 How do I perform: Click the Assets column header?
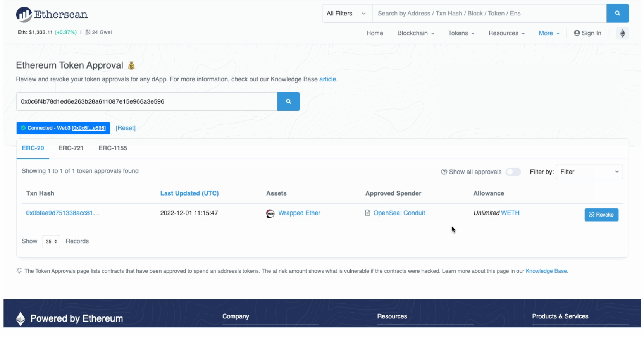click(276, 193)
